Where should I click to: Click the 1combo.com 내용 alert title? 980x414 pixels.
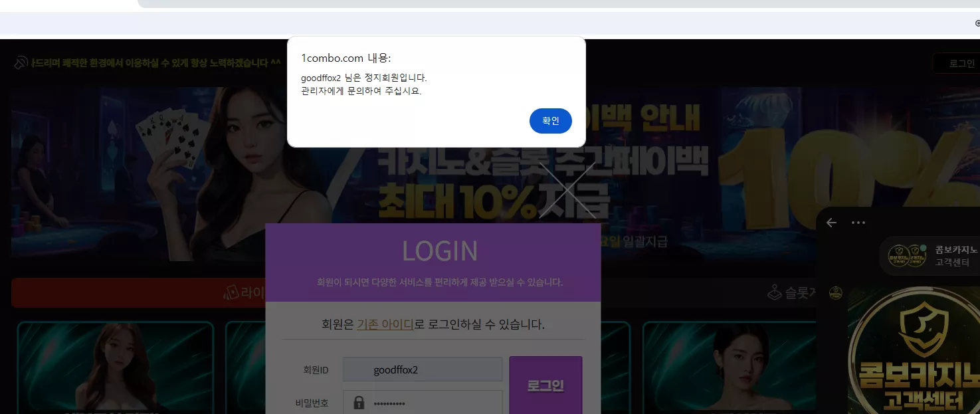point(345,58)
